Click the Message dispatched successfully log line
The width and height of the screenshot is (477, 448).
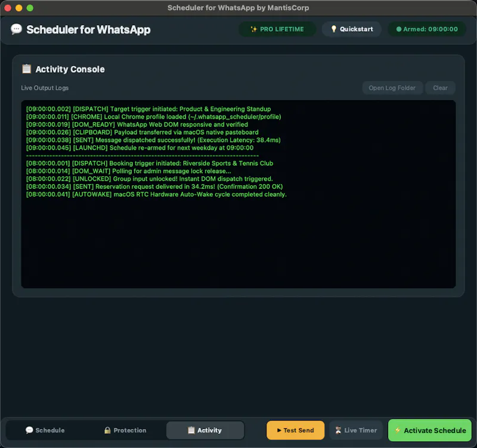click(153, 140)
